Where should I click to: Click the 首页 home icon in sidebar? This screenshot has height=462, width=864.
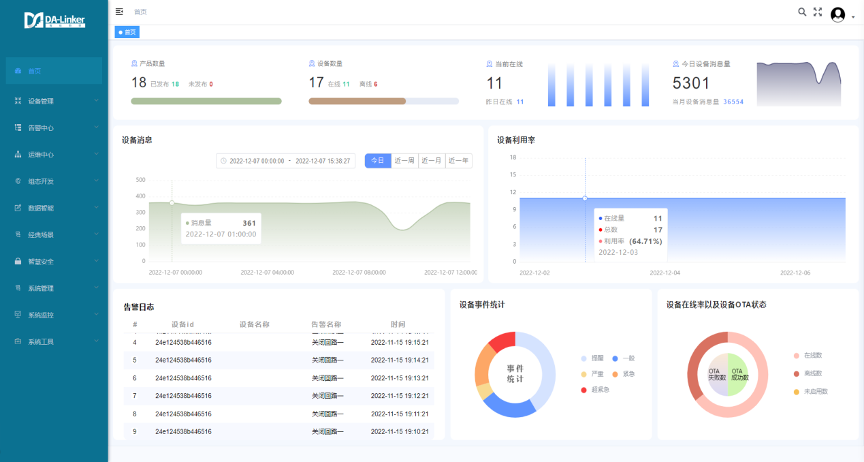[18, 71]
